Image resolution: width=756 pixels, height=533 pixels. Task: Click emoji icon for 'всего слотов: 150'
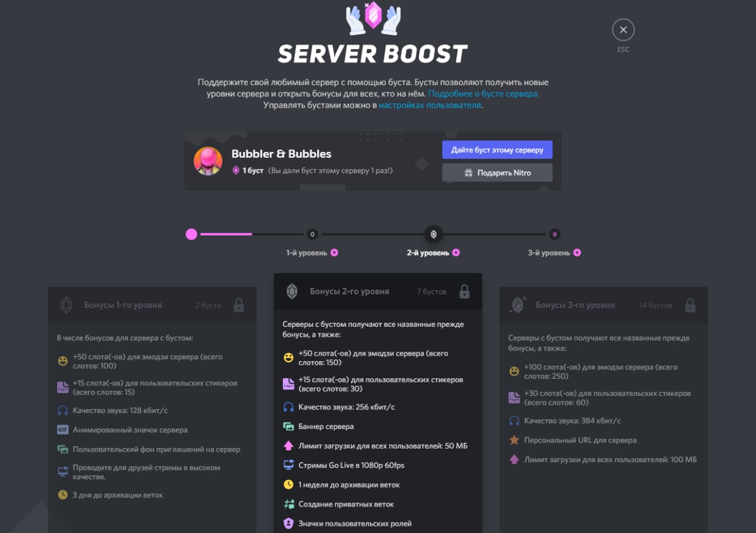click(x=288, y=357)
